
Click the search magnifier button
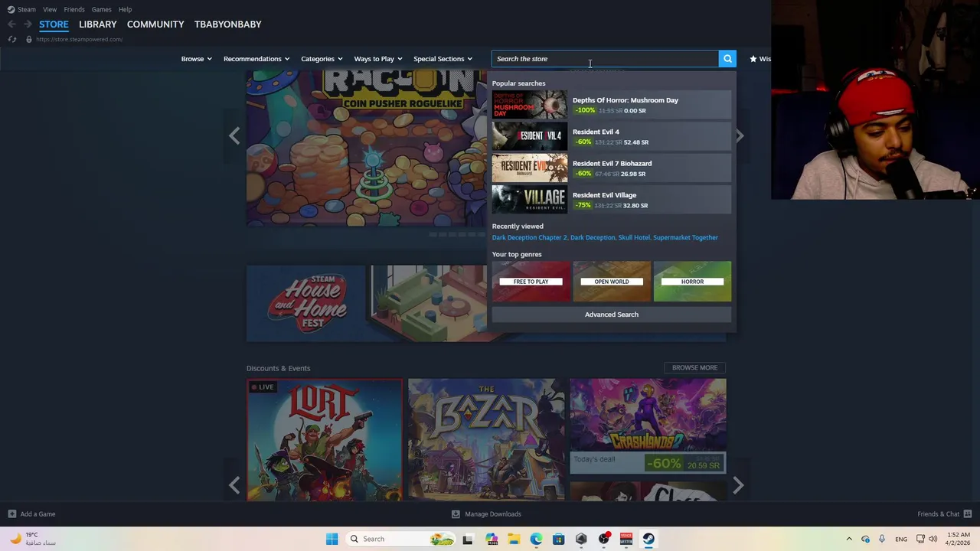coord(727,59)
